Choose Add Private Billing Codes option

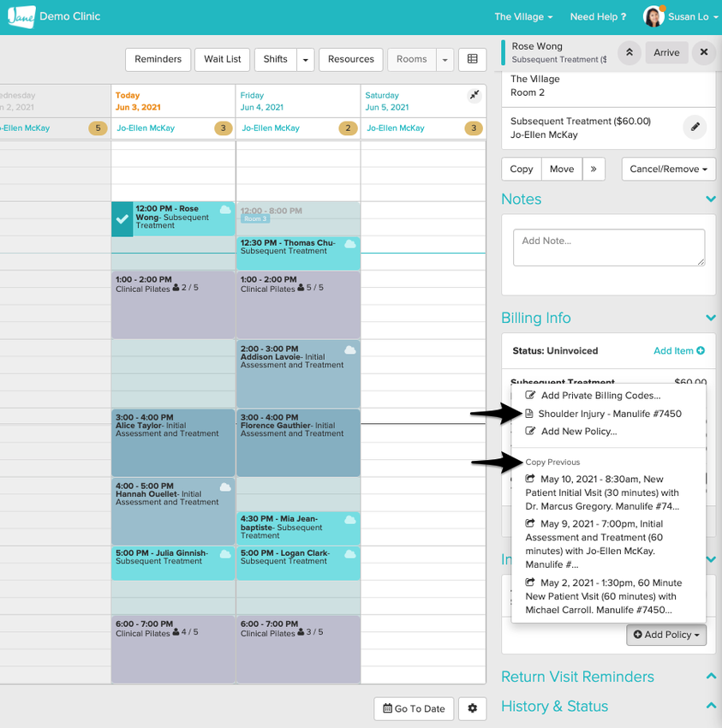(x=600, y=396)
